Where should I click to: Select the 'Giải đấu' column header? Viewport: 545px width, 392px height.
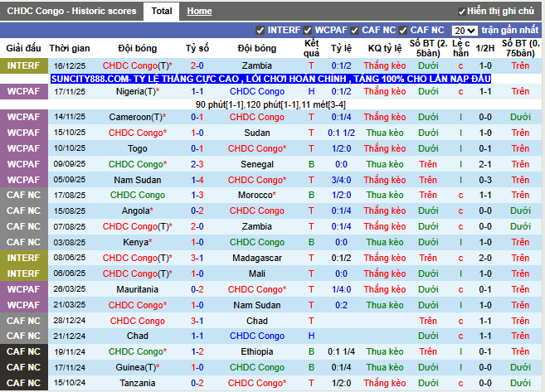tap(23, 48)
